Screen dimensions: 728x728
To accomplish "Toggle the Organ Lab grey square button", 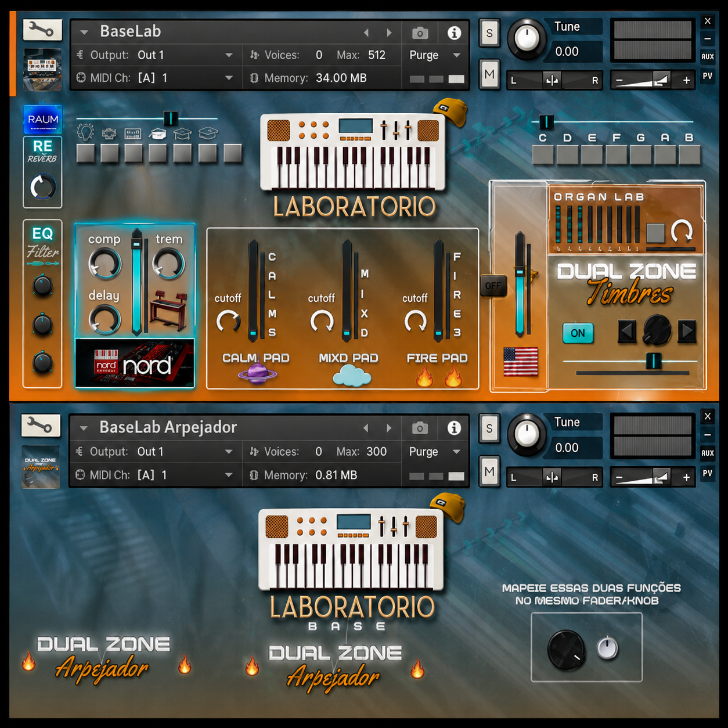I will [x=655, y=233].
